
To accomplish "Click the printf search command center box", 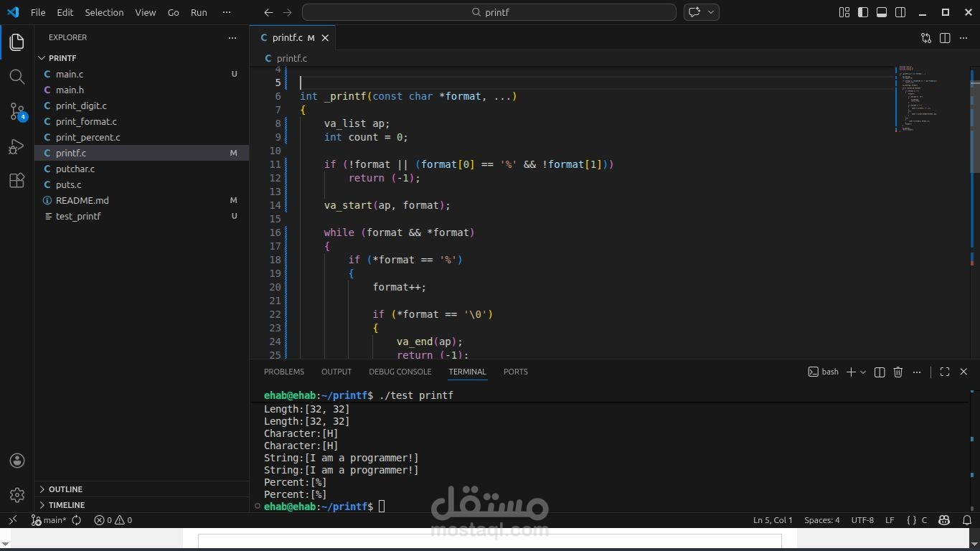I will pos(489,12).
